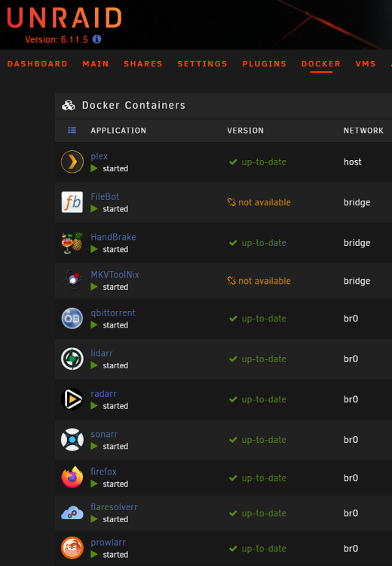Click the green play icon under flaresolverr

pyautogui.click(x=94, y=519)
